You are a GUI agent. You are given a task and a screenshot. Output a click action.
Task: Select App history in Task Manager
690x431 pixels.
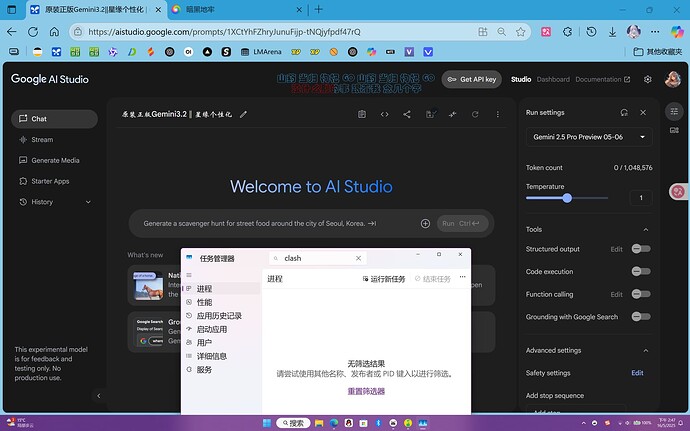pos(221,316)
